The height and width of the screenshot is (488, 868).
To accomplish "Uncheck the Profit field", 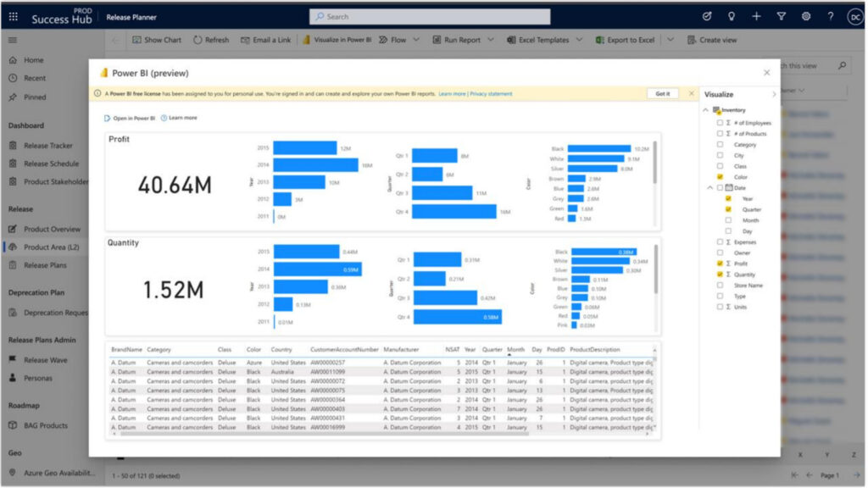I will [x=720, y=263].
